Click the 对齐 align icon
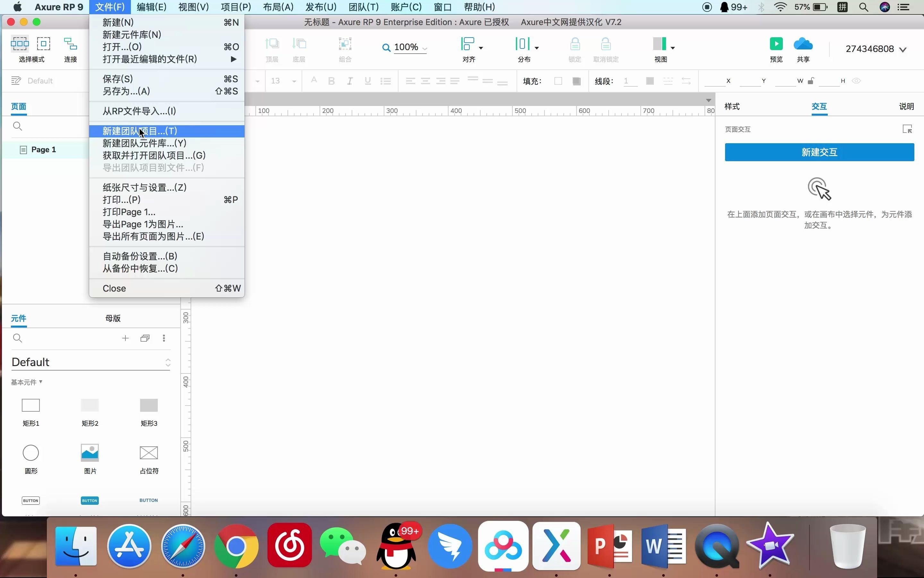Image resolution: width=924 pixels, height=578 pixels. click(468, 44)
